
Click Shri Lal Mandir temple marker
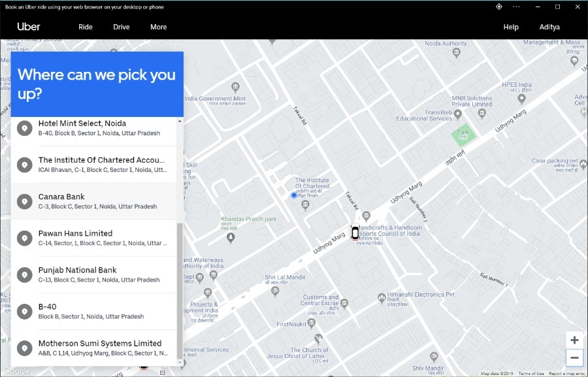(x=275, y=291)
